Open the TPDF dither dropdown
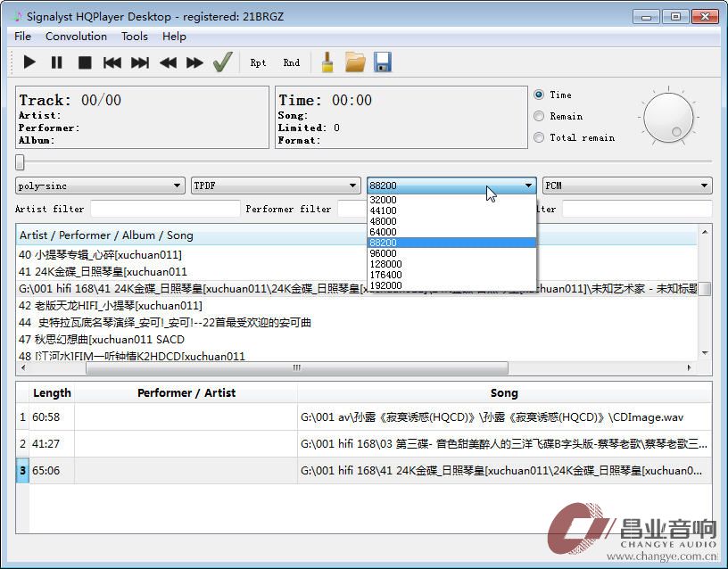The height and width of the screenshot is (569, 728). pyautogui.click(x=276, y=186)
